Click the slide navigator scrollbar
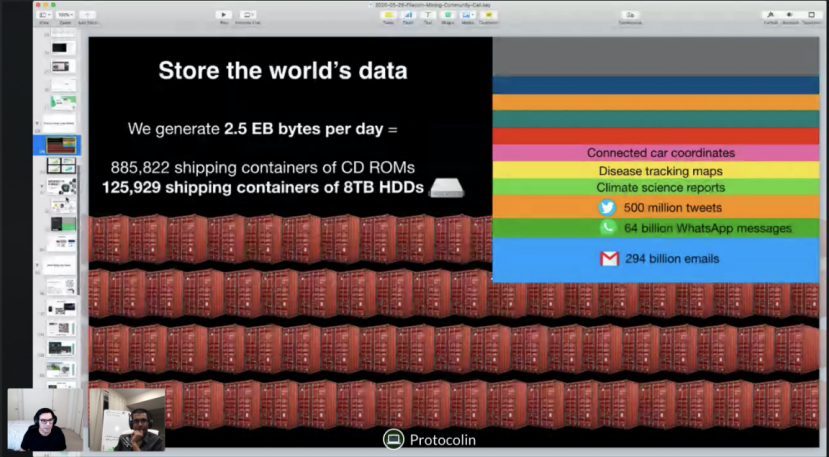This screenshot has height=457, width=829. coord(79,230)
